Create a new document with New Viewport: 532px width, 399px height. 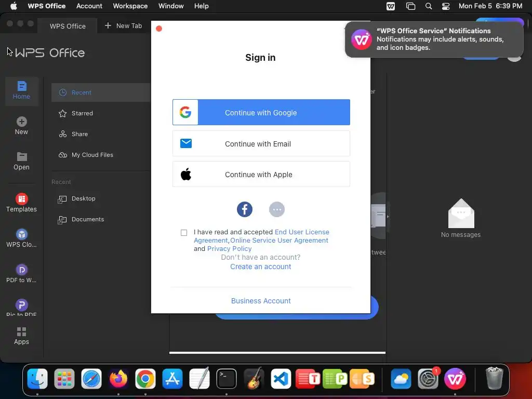tap(21, 126)
